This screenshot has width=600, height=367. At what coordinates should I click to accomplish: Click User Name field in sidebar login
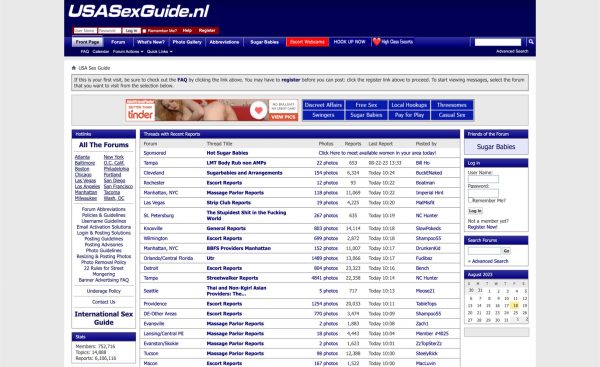pos(483,179)
